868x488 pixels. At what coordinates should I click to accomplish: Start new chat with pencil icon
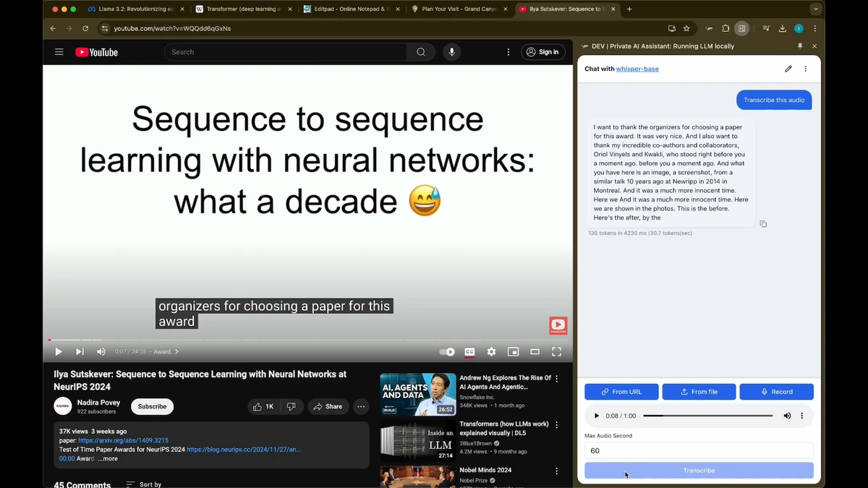788,69
